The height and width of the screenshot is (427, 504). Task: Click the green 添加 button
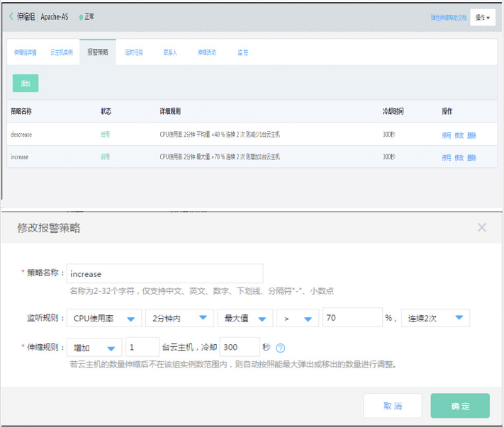pos(26,83)
